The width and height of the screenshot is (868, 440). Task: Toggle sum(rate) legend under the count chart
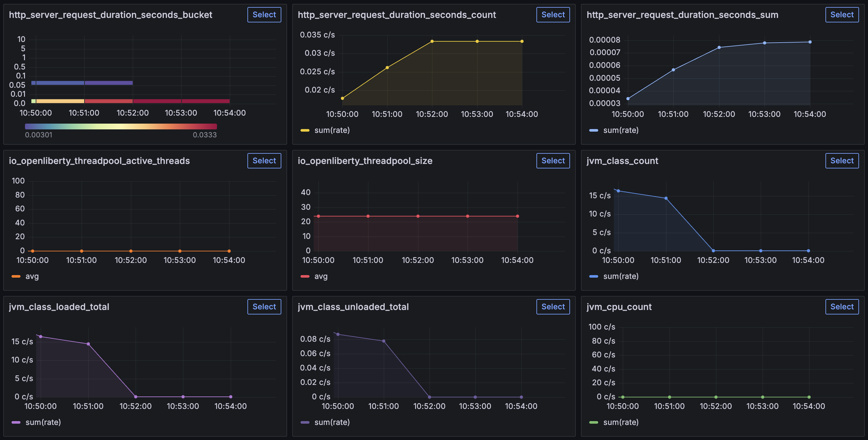tap(332, 130)
